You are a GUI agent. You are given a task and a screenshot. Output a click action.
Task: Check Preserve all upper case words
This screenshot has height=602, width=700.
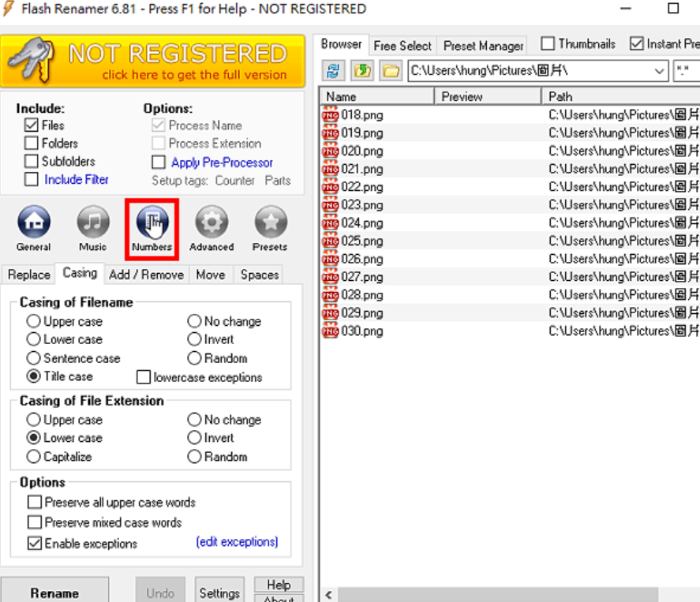35,503
